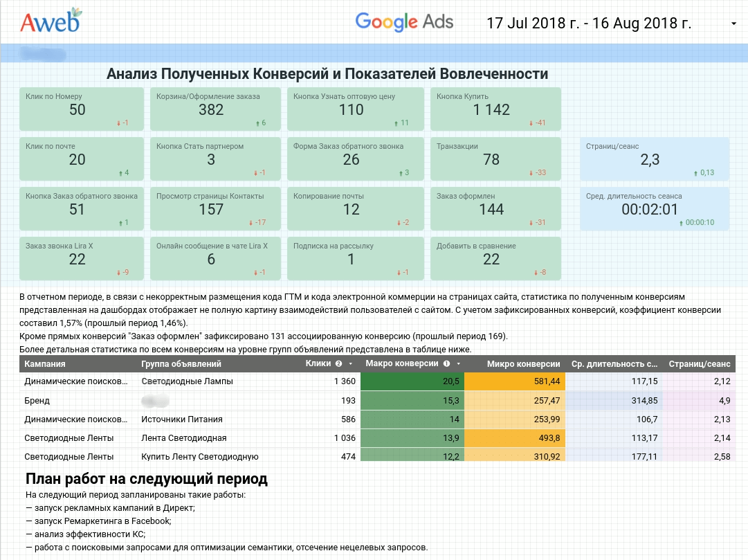Image resolution: width=748 pixels, height=560 pixels.
Task: Click the Клик по Номеру scorecard
Action: 77,109
